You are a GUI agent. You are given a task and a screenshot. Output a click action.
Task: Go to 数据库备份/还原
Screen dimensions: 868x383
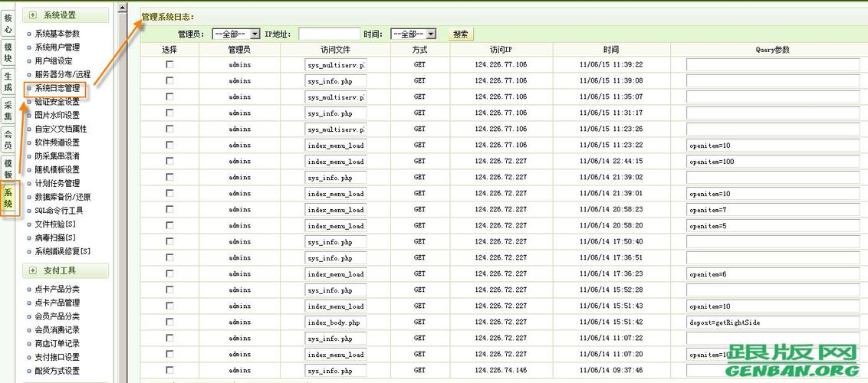63,197
